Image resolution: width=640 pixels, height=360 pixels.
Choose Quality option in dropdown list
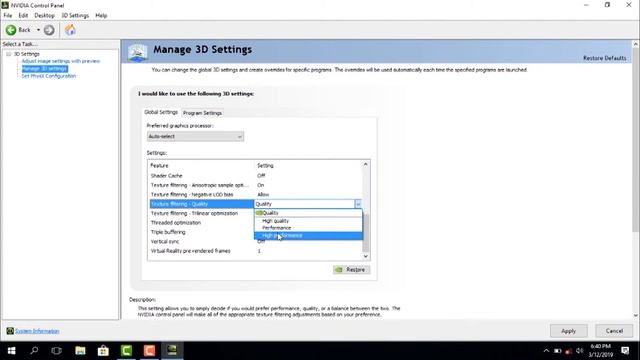[x=308, y=213]
